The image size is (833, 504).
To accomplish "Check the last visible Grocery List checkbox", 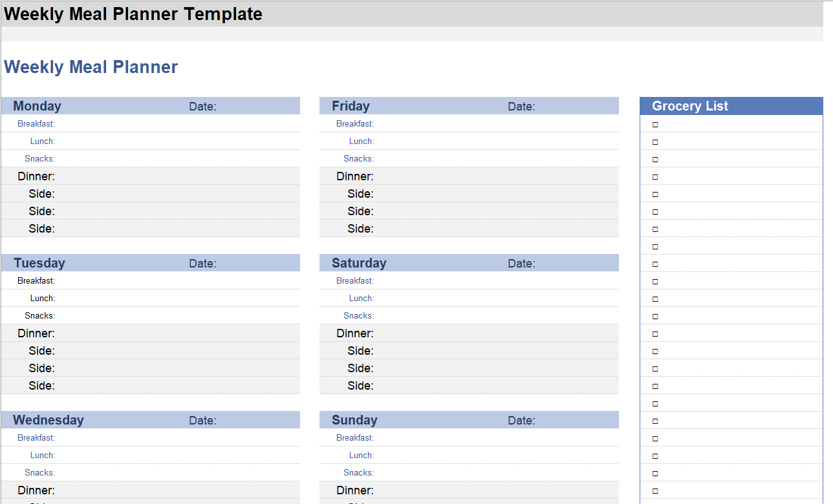I will [655, 490].
